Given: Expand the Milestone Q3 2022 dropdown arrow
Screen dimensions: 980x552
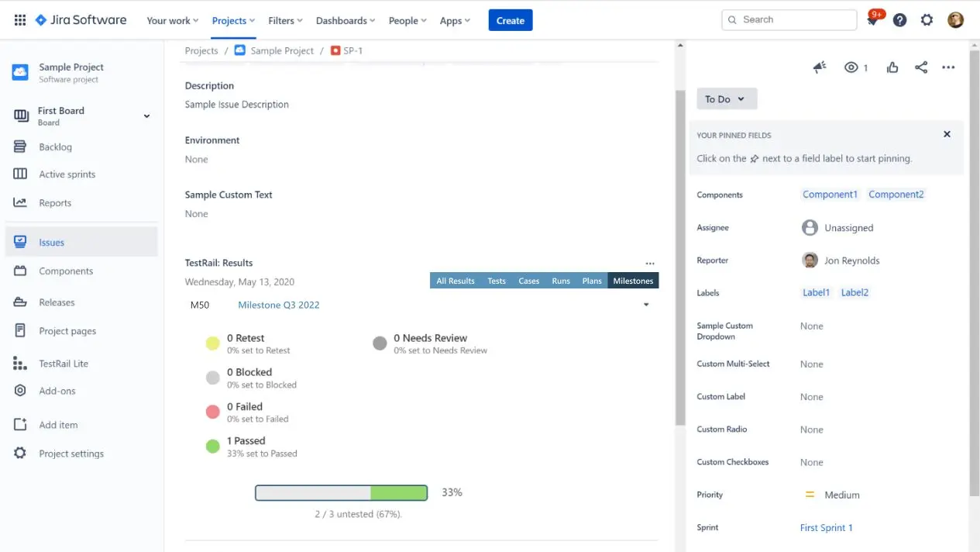Looking at the screenshot, I should (647, 305).
